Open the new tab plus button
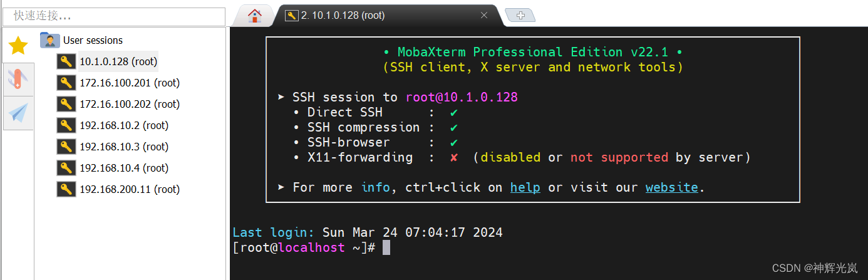This screenshot has width=868, height=280. click(520, 16)
